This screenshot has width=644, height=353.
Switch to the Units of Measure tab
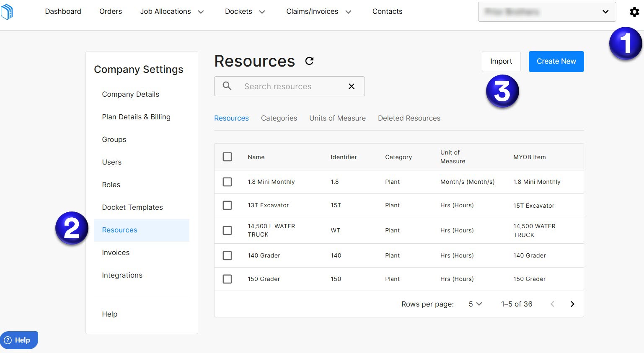pyautogui.click(x=337, y=118)
